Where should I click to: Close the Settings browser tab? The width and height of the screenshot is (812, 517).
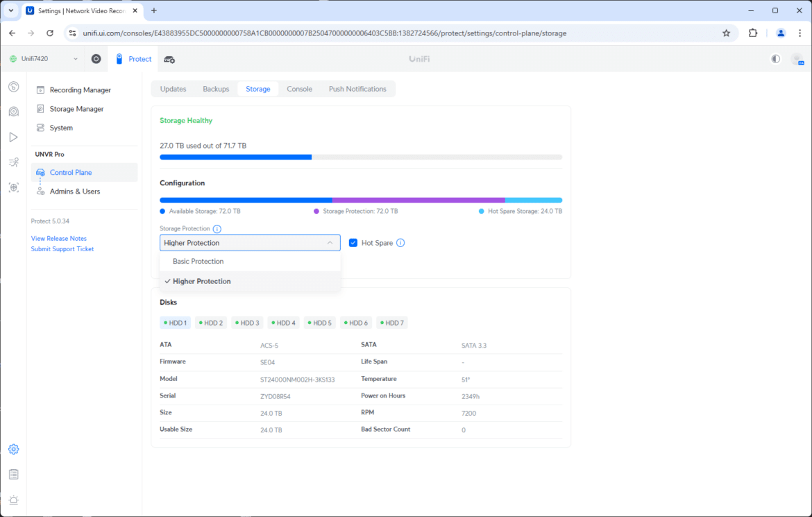(x=135, y=10)
